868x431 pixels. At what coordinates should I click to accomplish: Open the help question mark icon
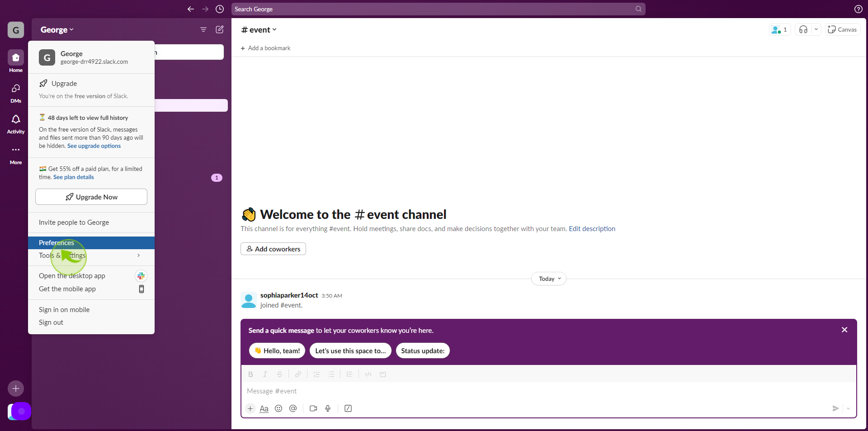point(859,9)
